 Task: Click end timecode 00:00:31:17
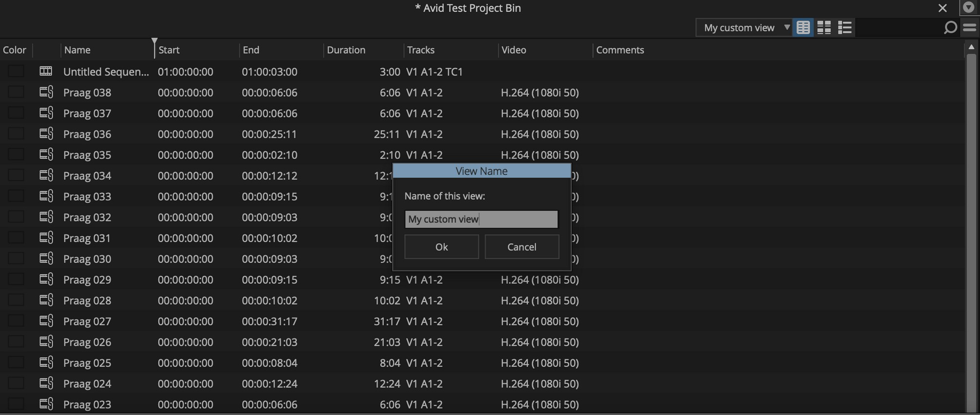point(269,321)
